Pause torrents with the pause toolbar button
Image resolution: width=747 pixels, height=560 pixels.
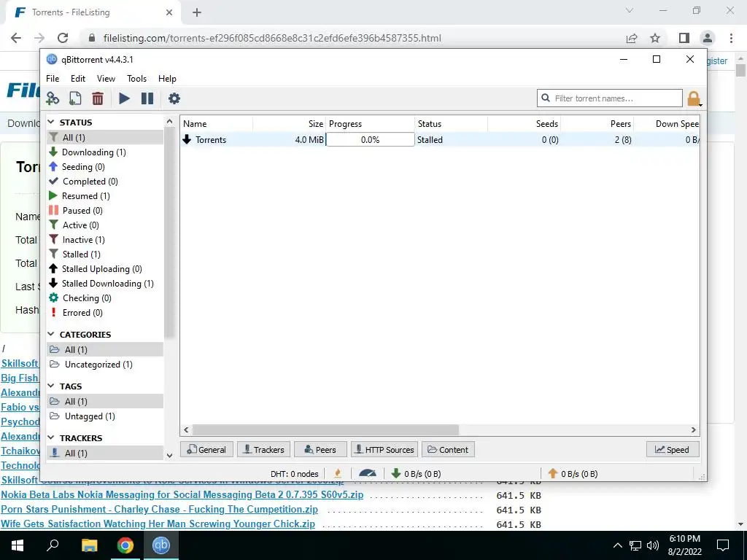[x=147, y=98]
